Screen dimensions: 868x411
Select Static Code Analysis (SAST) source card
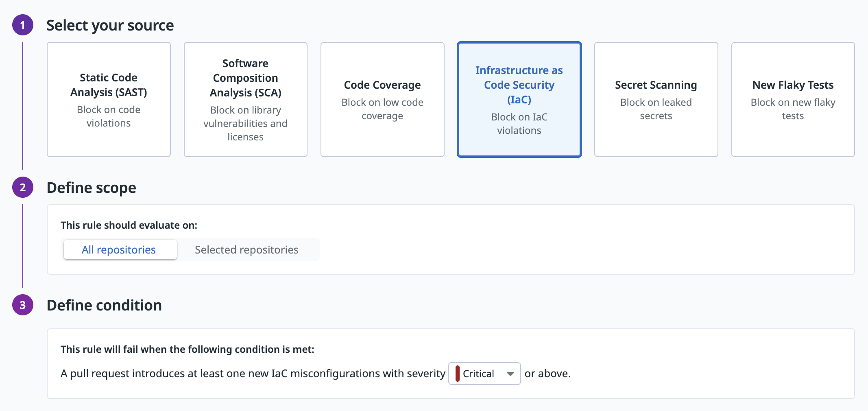[x=109, y=100]
